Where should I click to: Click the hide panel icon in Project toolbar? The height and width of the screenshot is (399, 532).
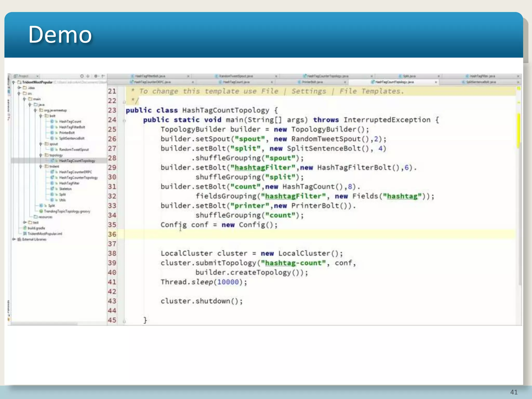[103, 76]
